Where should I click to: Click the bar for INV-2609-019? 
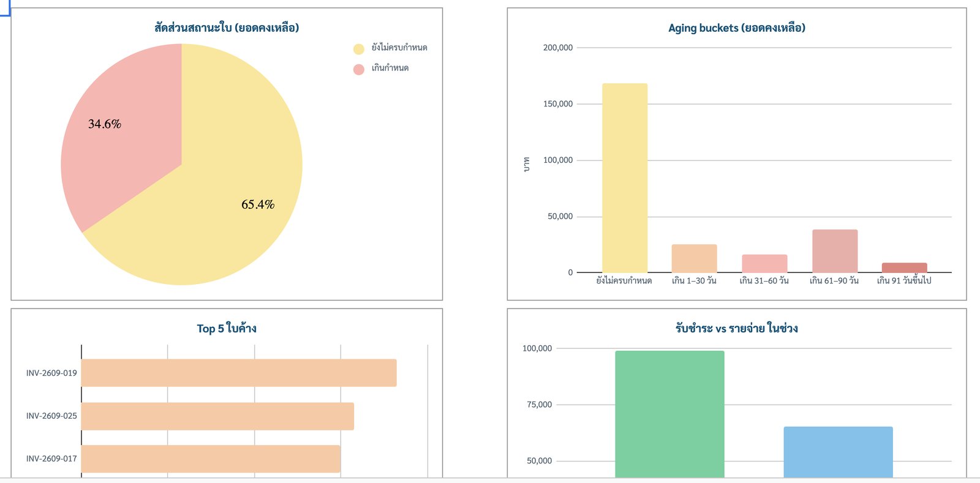(x=239, y=373)
